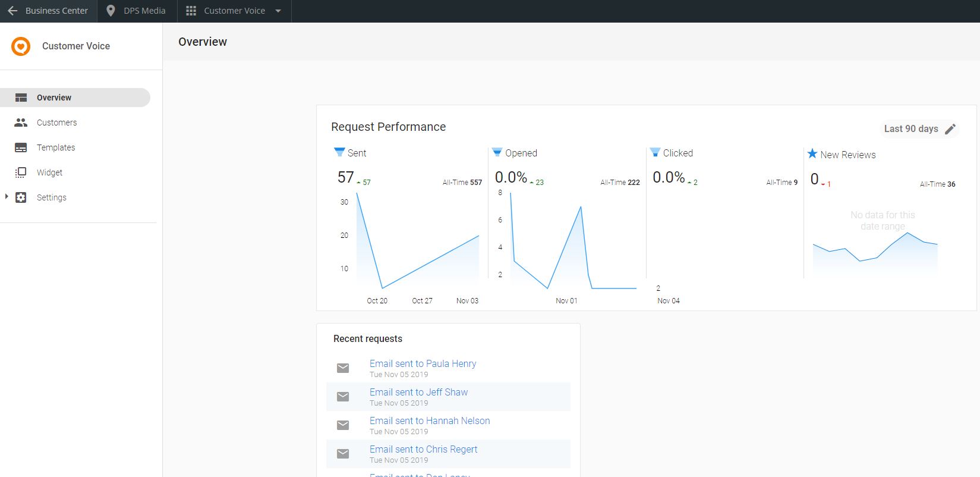Image resolution: width=980 pixels, height=477 pixels.
Task: Click the Templates icon in sidebar
Action: [x=21, y=148]
